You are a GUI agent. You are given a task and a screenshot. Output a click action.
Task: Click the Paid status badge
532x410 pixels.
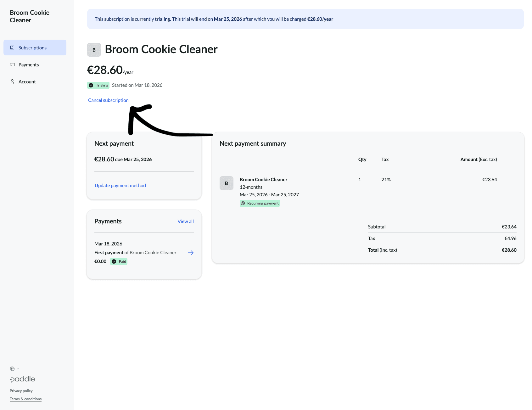point(119,261)
